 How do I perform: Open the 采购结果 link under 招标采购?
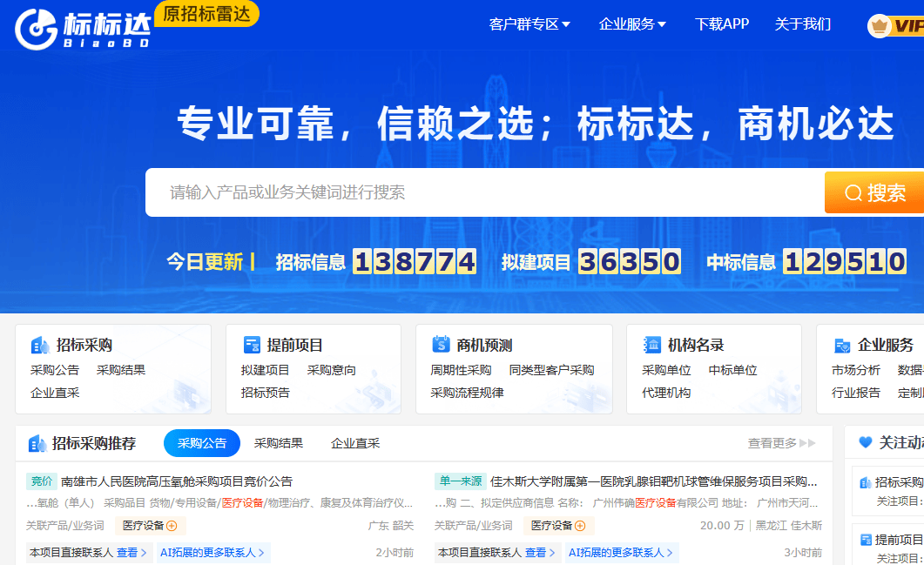click(121, 370)
